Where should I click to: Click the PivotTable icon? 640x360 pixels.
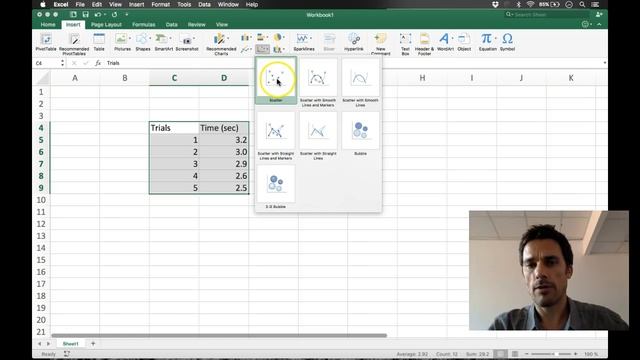[46, 42]
